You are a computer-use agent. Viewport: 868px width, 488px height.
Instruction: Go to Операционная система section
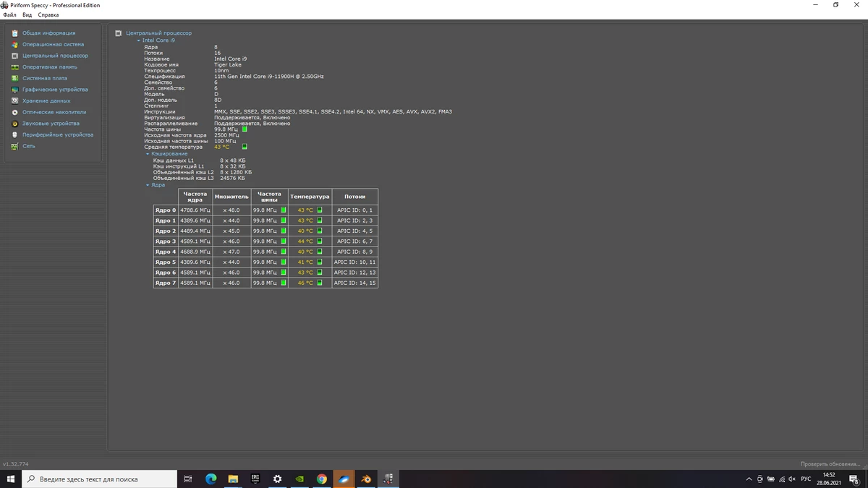point(53,44)
